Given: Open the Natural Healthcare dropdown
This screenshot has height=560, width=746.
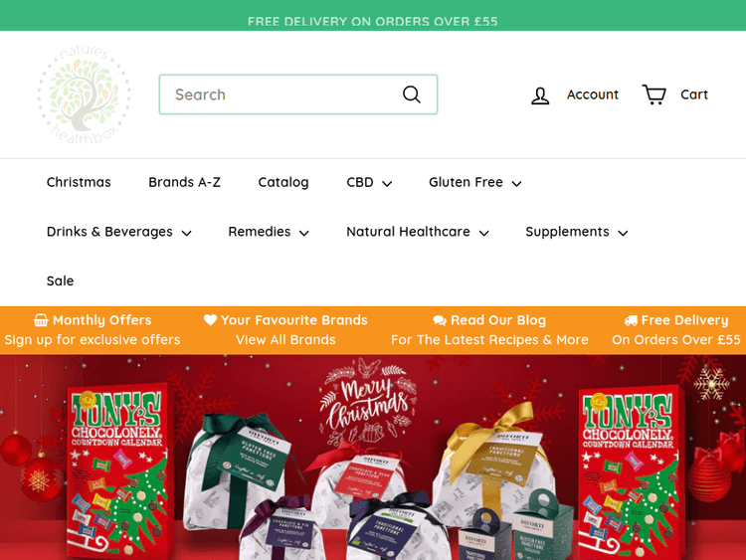Looking at the screenshot, I should (418, 232).
